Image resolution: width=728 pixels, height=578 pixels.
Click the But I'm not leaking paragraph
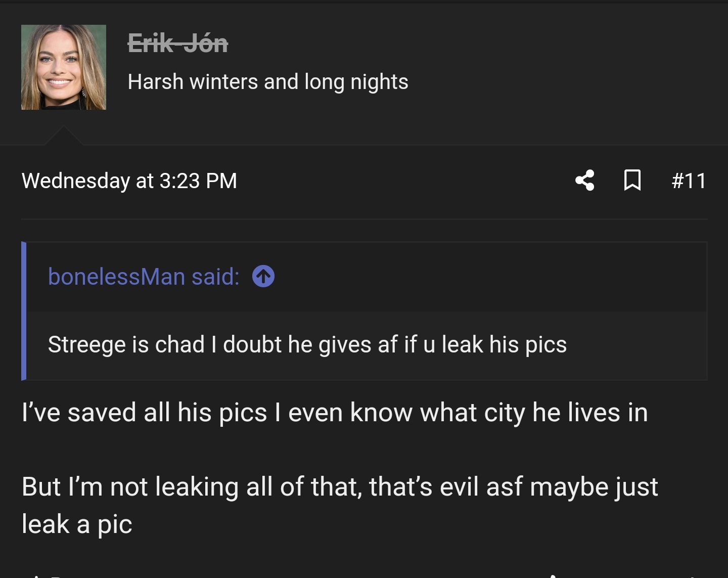340,505
